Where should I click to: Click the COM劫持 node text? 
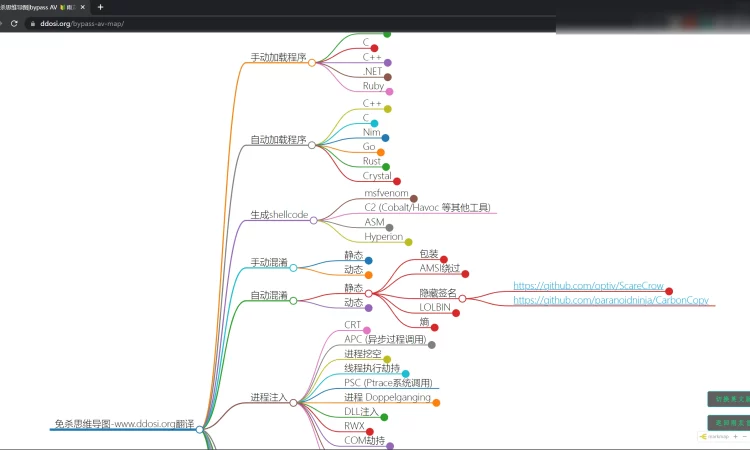click(364, 440)
